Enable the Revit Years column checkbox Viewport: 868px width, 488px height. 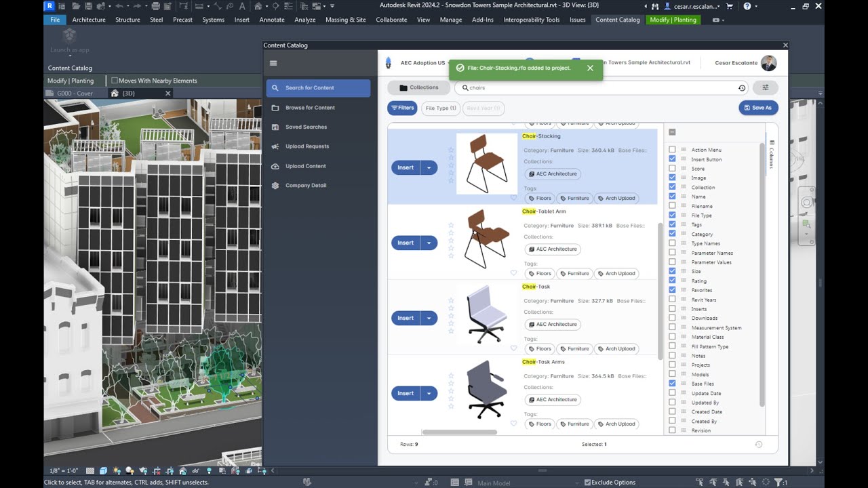tap(672, 300)
